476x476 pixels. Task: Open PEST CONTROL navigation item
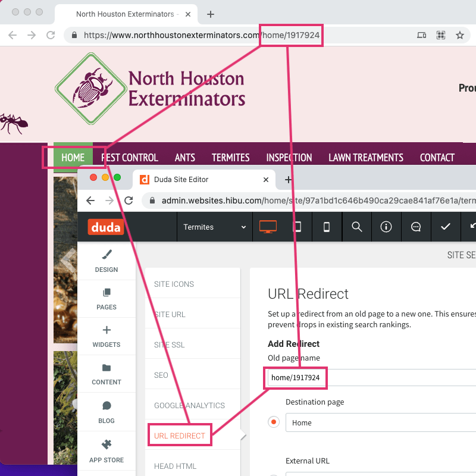pos(130,158)
